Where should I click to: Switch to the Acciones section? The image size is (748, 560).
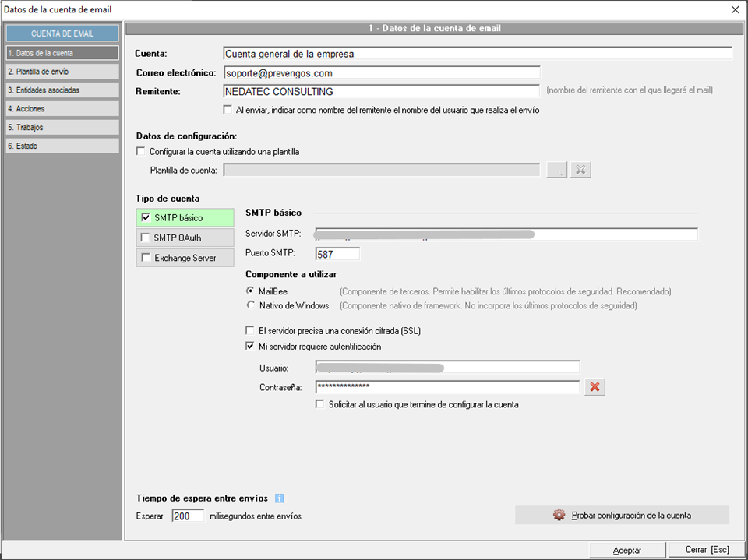tap(62, 109)
